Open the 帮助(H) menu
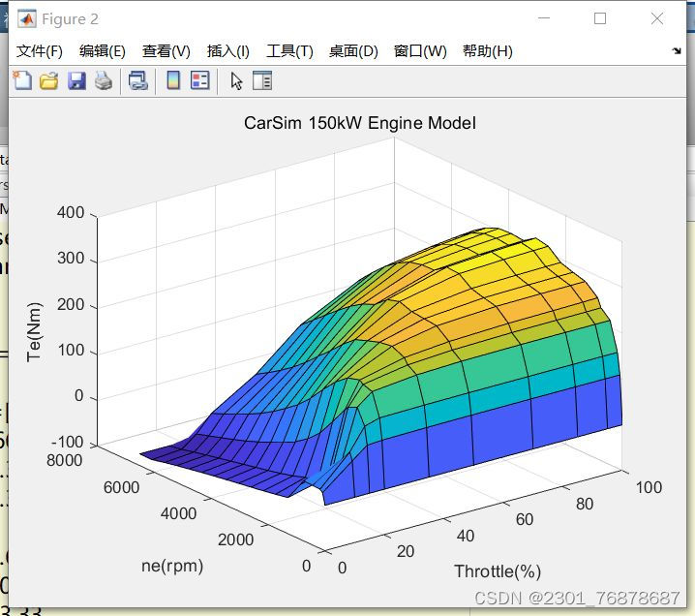 point(488,51)
